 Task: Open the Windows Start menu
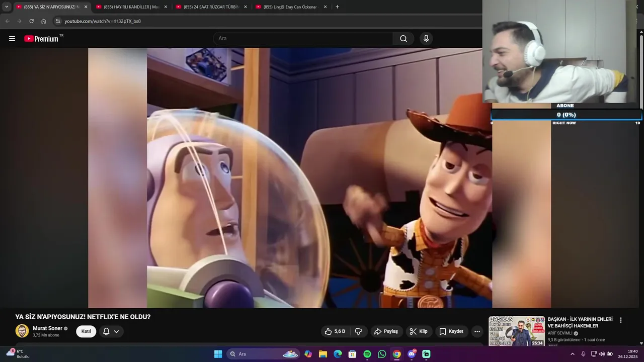pos(218,354)
